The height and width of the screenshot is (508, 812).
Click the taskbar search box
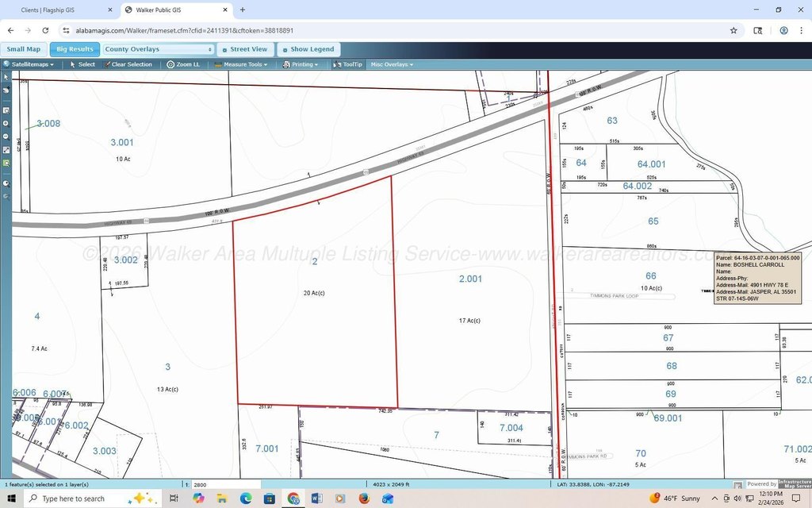(x=93, y=498)
